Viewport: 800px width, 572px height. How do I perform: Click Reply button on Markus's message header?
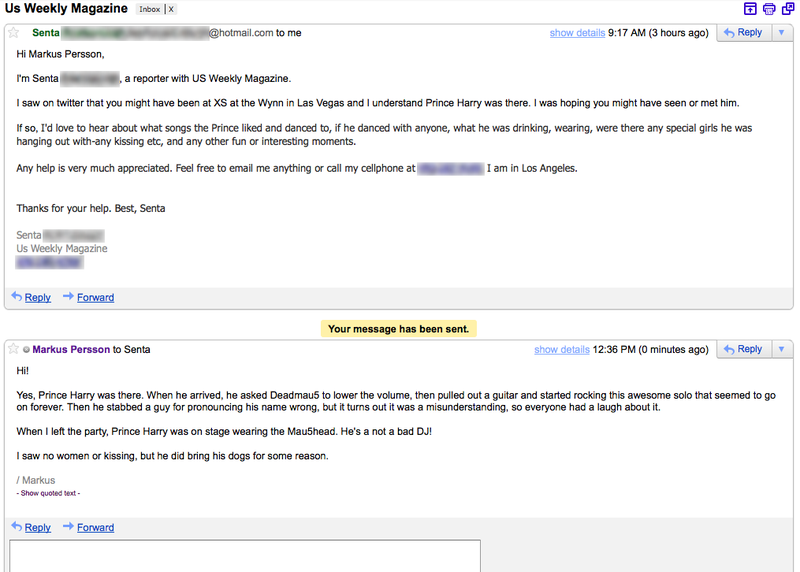tap(743, 350)
